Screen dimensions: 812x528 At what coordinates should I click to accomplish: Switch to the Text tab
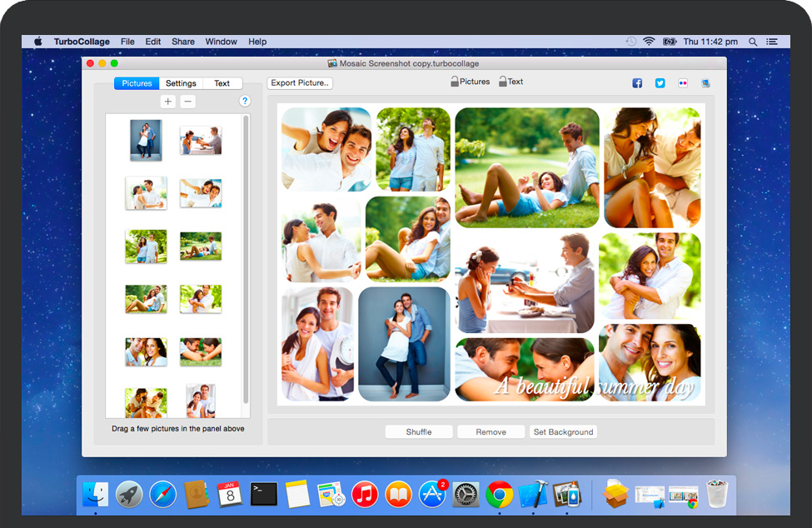click(222, 83)
